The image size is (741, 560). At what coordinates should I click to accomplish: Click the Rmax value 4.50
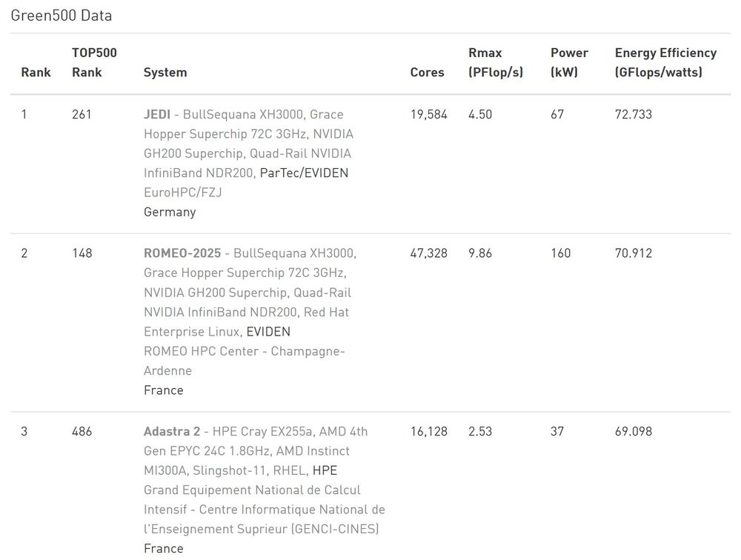tap(480, 114)
